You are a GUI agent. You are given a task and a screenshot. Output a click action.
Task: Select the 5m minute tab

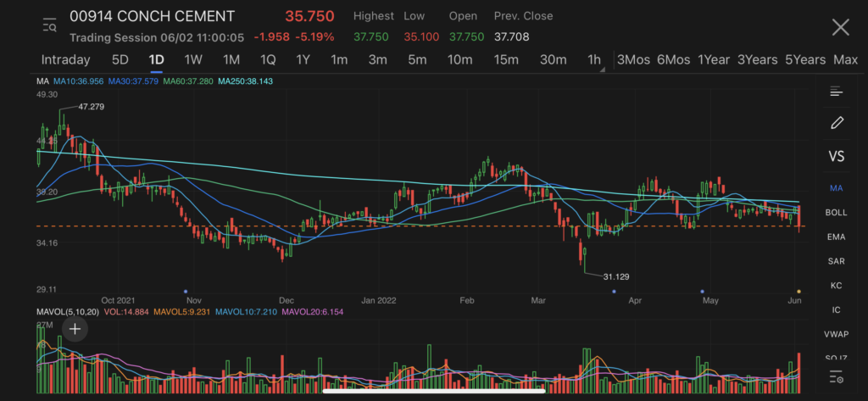[x=417, y=60]
